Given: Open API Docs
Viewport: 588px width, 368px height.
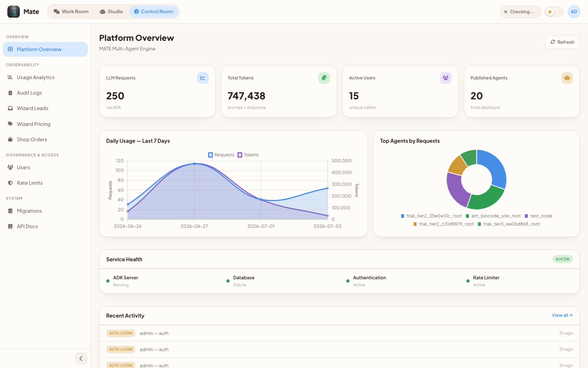Looking at the screenshot, I should click(45, 226).
